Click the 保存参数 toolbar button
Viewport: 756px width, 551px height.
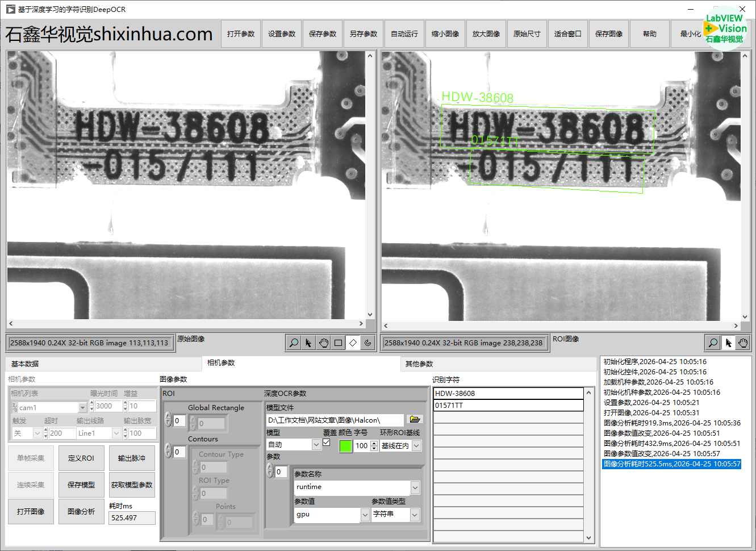click(323, 34)
